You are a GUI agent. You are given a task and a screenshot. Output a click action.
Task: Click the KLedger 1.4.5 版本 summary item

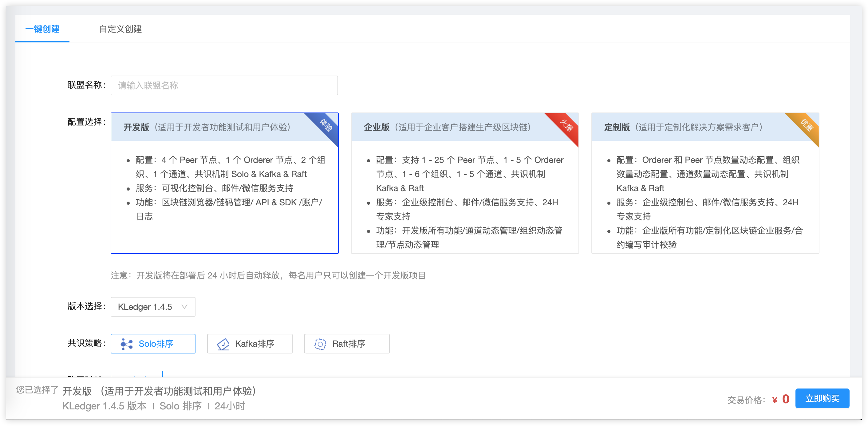pos(105,406)
